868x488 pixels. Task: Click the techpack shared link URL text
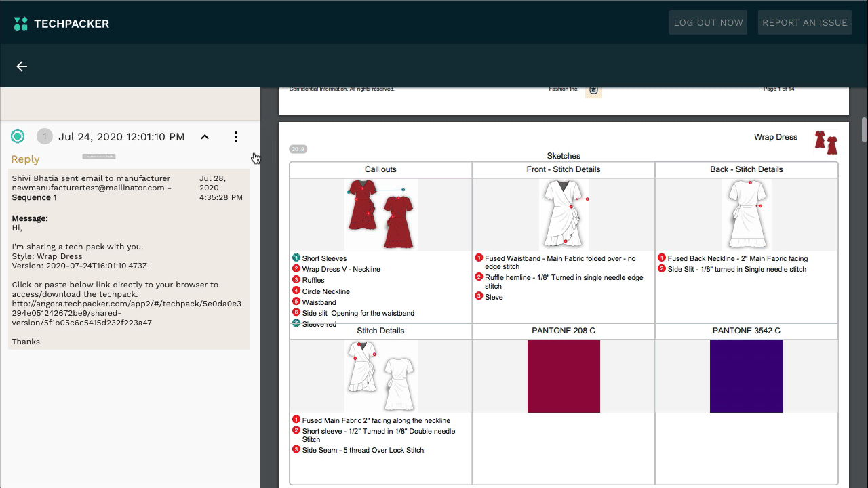pyautogui.click(x=126, y=313)
